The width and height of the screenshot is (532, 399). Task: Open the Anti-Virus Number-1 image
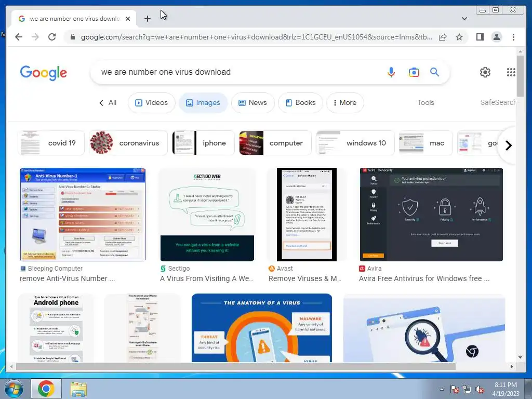click(83, 215)
